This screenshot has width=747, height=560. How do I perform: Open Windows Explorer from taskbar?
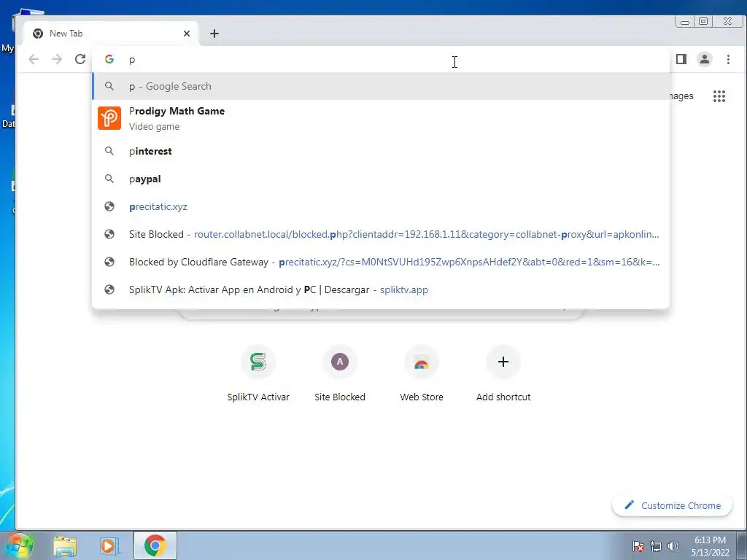(65, 545)
